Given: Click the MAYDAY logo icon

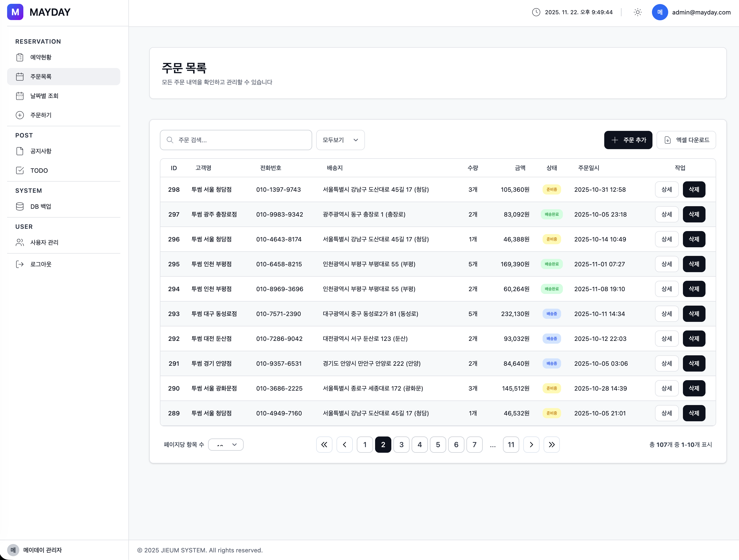Looking at the screenshot, I should (x=15, y=12).
